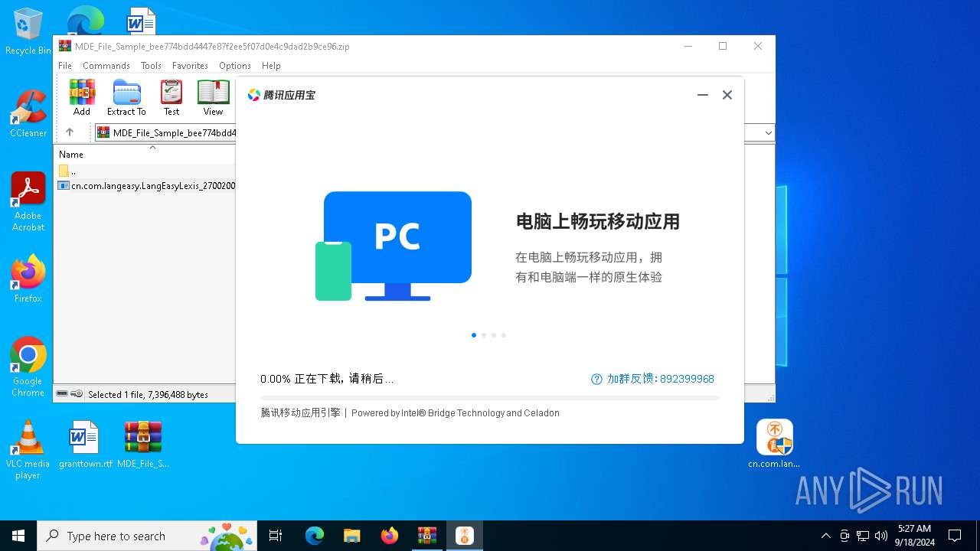Click the help question-mark icon beside feedback

596,379
